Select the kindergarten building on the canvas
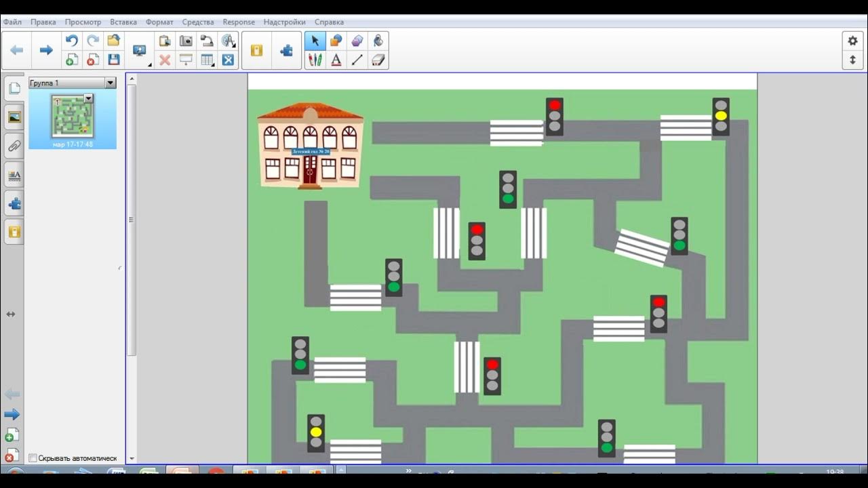Image resolution: width=868 pixels, height=488 pixels. point(310,145)
